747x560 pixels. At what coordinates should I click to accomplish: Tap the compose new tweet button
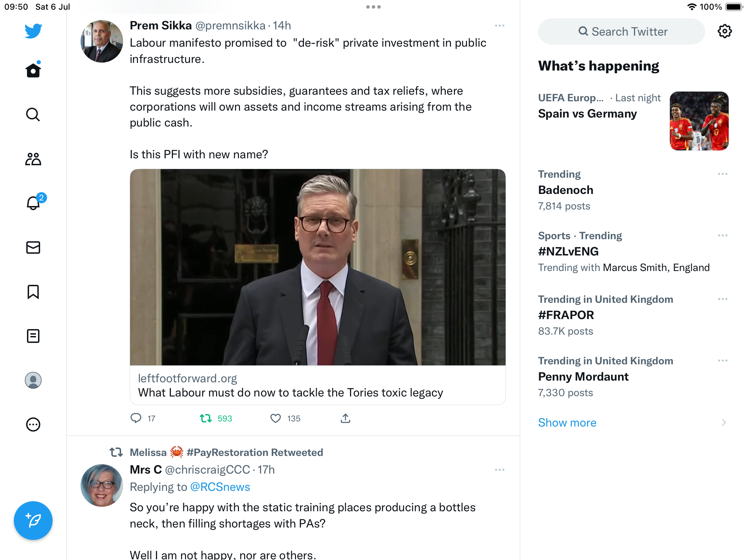(x=33, y=521)
